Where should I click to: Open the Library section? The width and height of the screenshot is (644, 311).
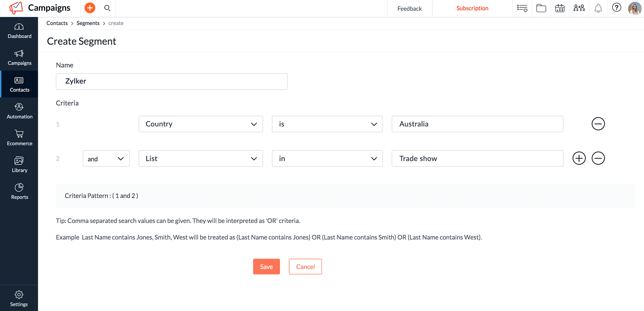click(19, 165)
